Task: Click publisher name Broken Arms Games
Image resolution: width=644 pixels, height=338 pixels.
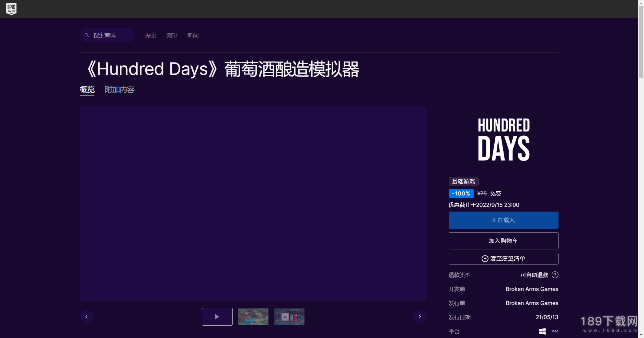Action: click(532, 303)
